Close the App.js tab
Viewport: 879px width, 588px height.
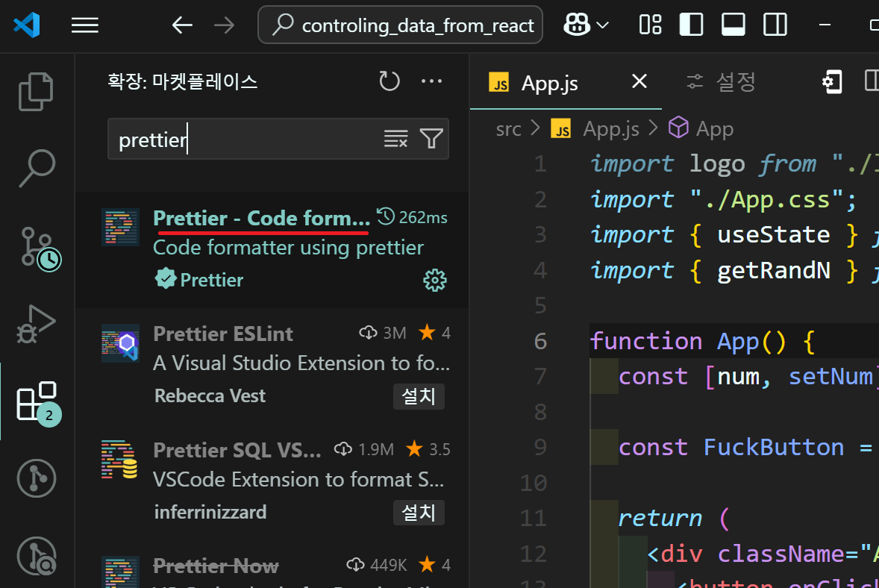(639, 82)
